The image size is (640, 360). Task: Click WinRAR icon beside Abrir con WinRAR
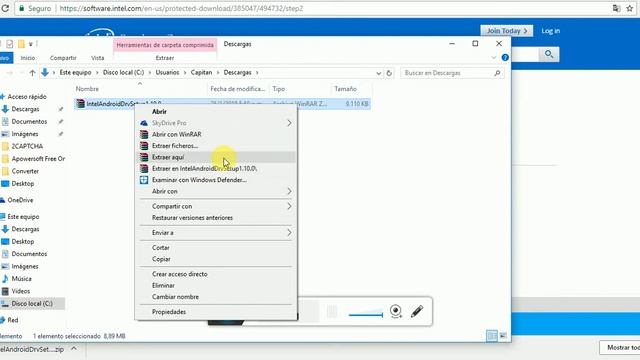click(x=144, y=134)
